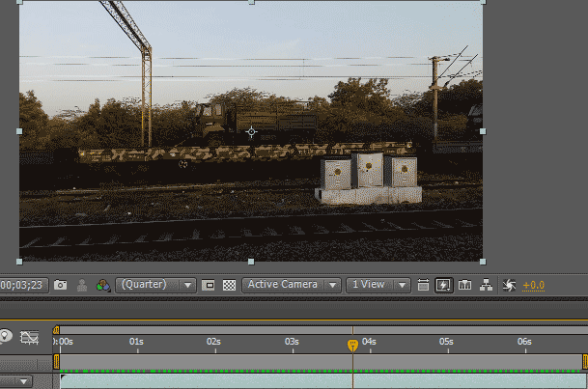
Task: Toggle the fast previews button
Action: 443,285
